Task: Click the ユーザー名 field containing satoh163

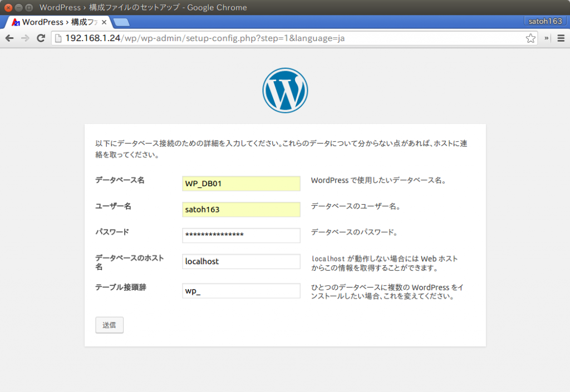Action: point(241,210)
